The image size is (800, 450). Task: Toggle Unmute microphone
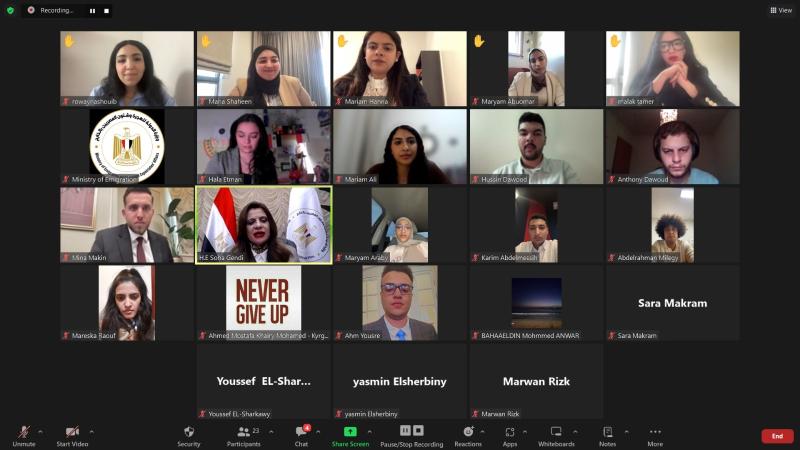pyautogui.click(x=23, y=436)
